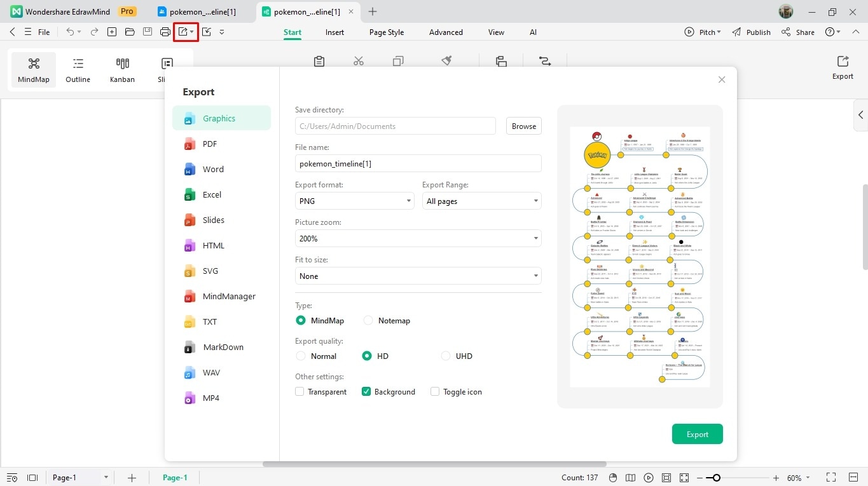
Task: Choose HD export quality
Action: [x=367, y=356]
